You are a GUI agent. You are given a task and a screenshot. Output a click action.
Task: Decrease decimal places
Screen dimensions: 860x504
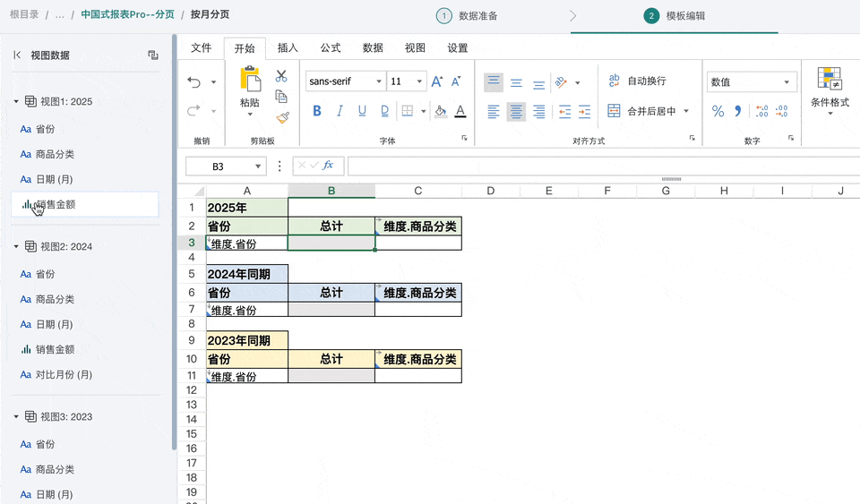pos(781,111)
